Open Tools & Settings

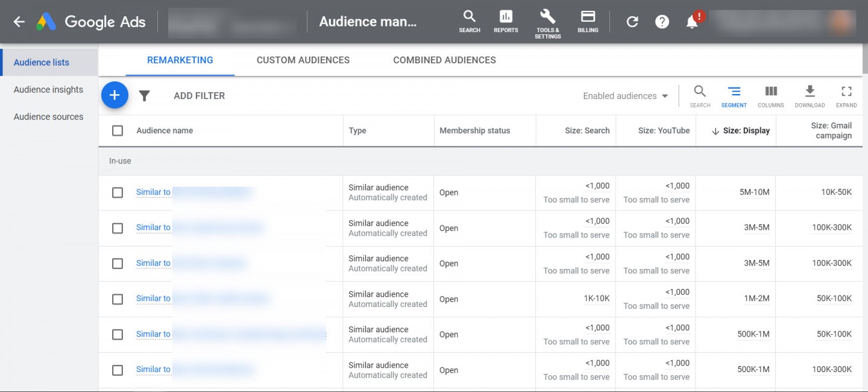coord(547,22)
